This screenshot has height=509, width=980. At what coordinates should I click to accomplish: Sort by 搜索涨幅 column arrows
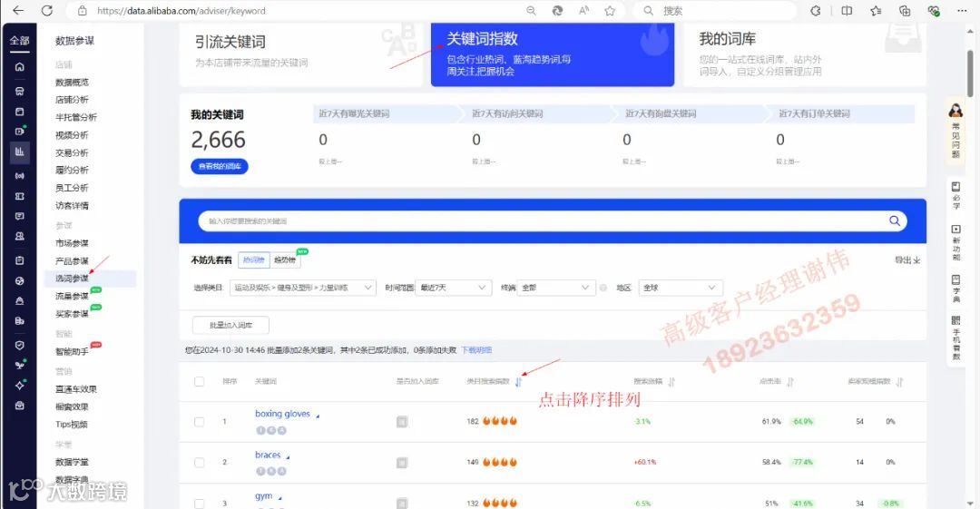pyautogui.click(x=671, y=381)
